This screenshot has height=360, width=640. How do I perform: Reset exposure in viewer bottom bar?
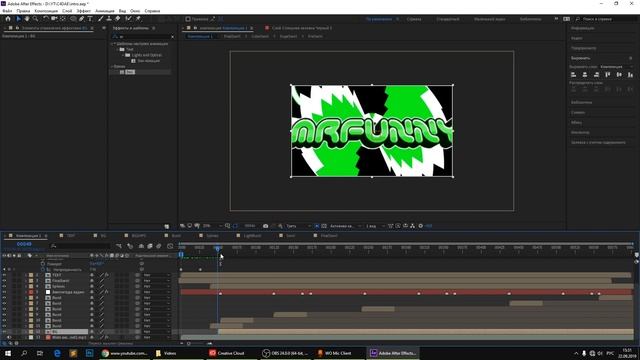[x=421, y=226]
